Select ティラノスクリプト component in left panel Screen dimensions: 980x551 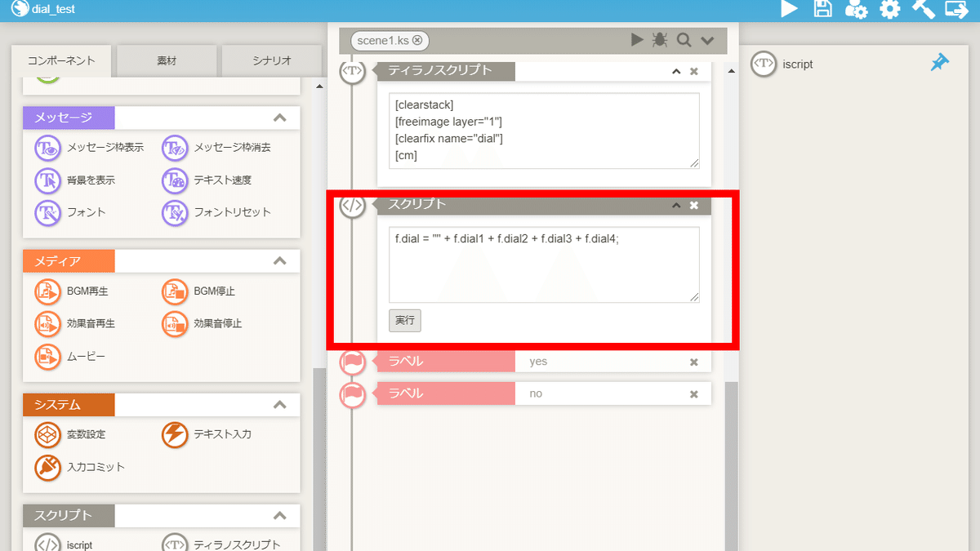pyautogui.click(x=221, y=543)
